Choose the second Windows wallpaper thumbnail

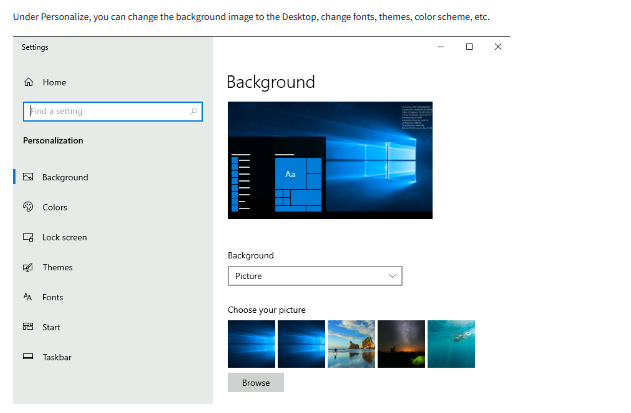tap(301, 344)
